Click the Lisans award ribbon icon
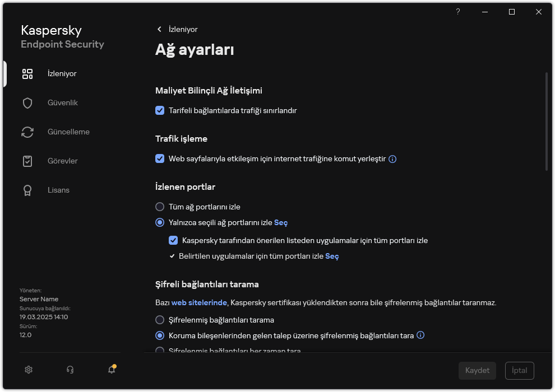This screenshot has width=555, height=392. [x=27, y=190]
